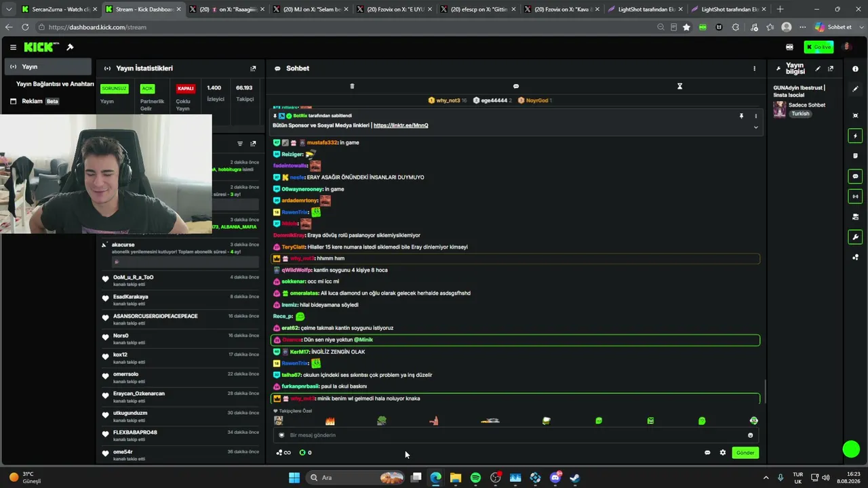The height and width of the screenshot is (488, 868).
Task: Open Windows Start menu
Action: [x=294, y=478]
